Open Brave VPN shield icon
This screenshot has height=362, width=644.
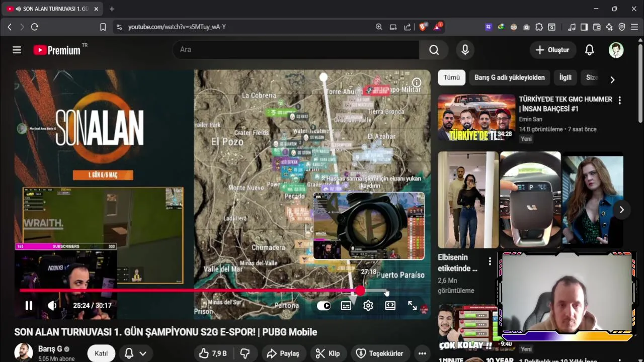tap(622, 27)
